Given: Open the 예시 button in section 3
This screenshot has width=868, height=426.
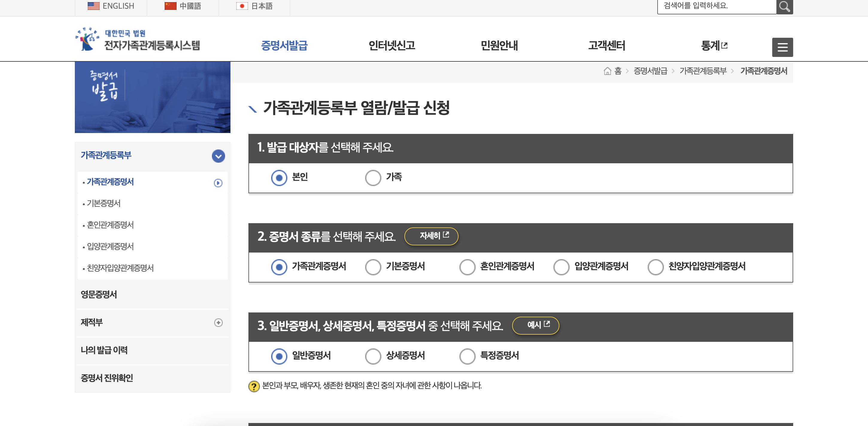Looking at the screenshot, I should tap(536, 325).
